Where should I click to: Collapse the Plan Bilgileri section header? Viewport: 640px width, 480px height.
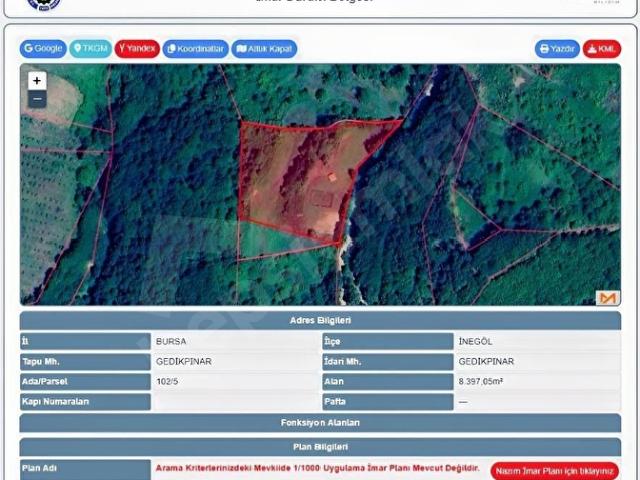[320, 447]
